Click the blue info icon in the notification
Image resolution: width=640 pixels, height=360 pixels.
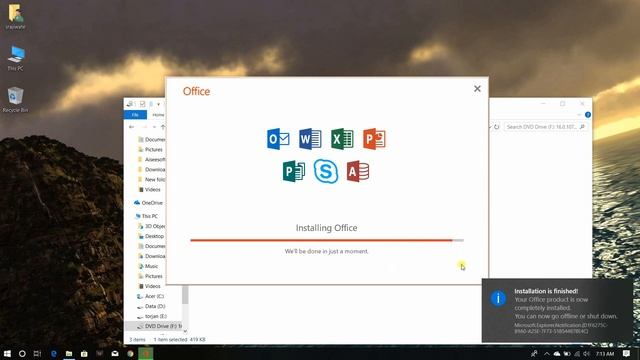pos(498,298)
